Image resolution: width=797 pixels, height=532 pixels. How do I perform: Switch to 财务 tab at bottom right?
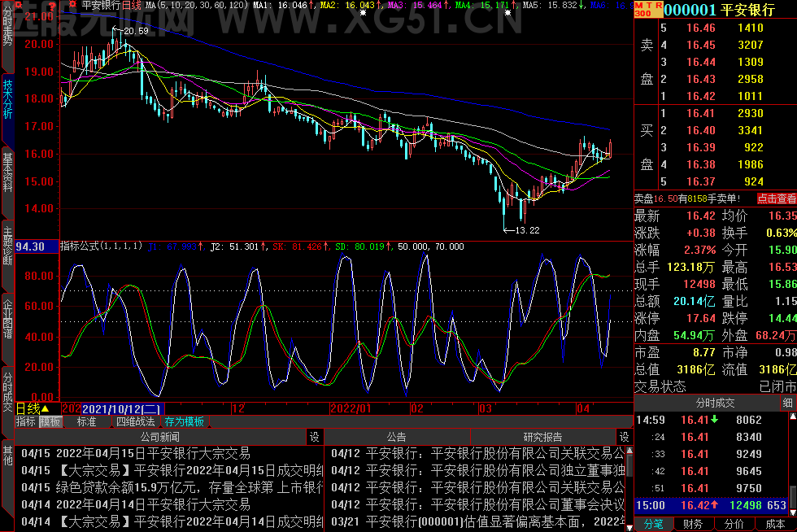(693, 525)
